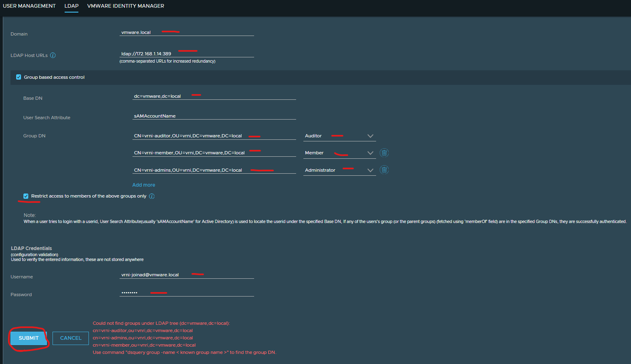631x364 pixels.
Task: Select the Note: label
Action: 29,215
